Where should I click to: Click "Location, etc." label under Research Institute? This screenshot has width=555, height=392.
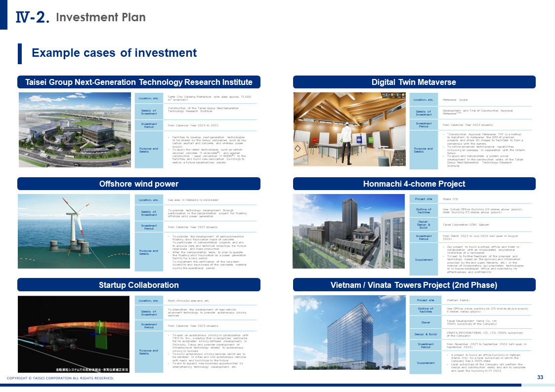tap(149, 98)
